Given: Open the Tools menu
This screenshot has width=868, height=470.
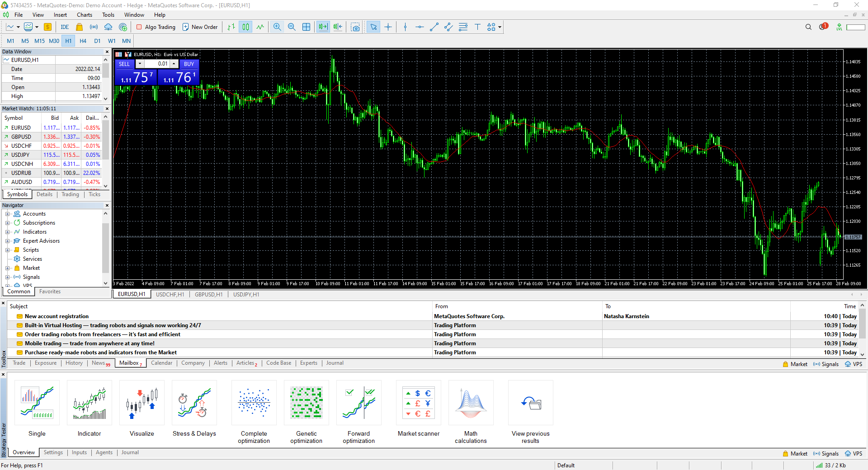Looking at the screenshot, I should click(108, 15).
